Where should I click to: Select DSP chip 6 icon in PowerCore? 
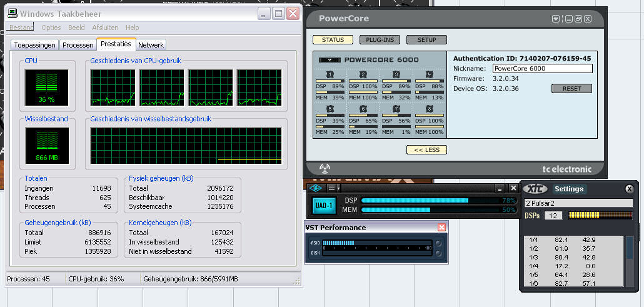pos(363,109)
